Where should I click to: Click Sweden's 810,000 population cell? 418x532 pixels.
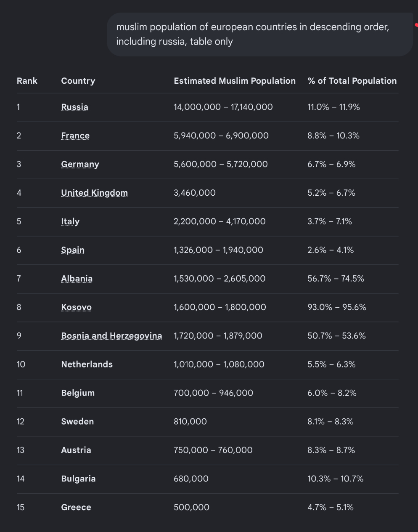coord(190,422)
